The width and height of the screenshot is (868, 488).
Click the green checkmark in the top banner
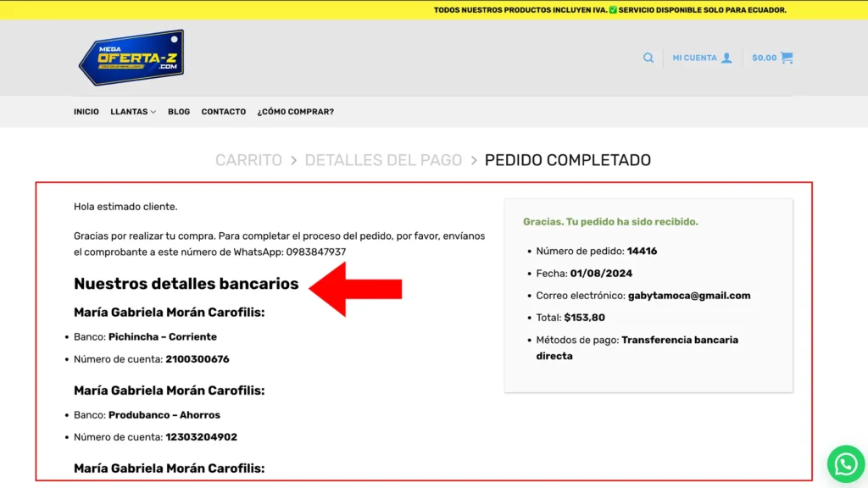point(613,10)
